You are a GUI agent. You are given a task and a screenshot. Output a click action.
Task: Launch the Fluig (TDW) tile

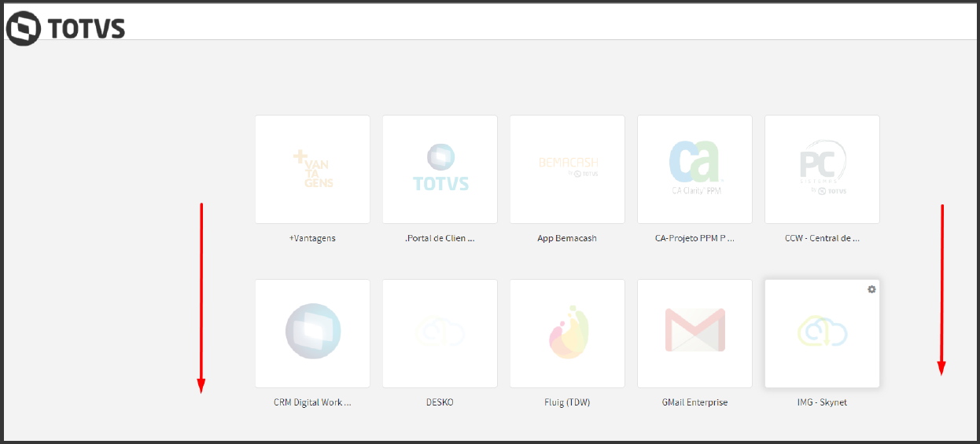tap(567, 333)
